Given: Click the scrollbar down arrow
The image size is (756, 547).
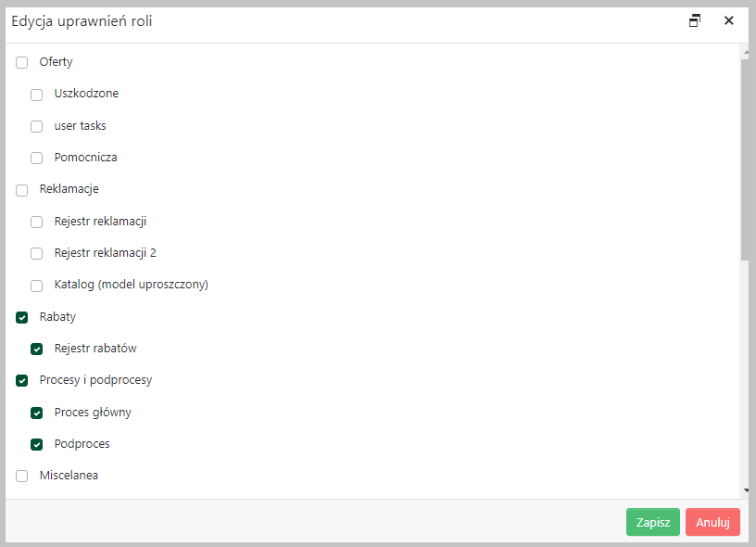Looking at the screenshot, I should (746, 490).
